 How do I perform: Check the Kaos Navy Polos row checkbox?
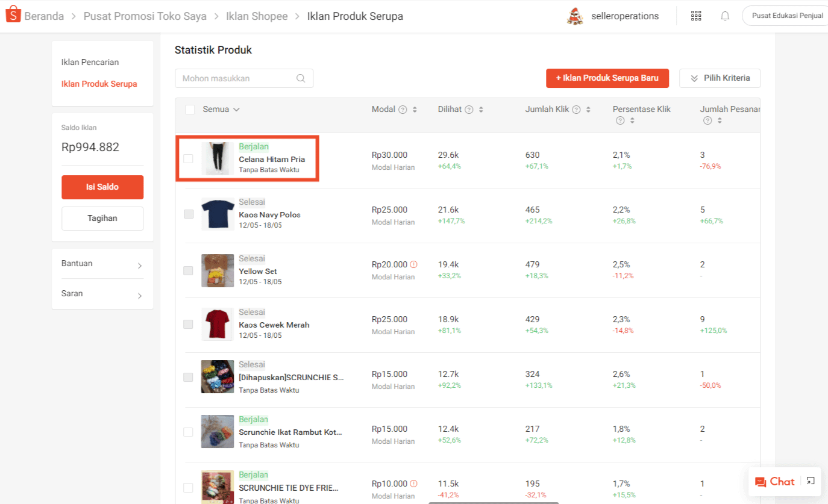[187, 214]
